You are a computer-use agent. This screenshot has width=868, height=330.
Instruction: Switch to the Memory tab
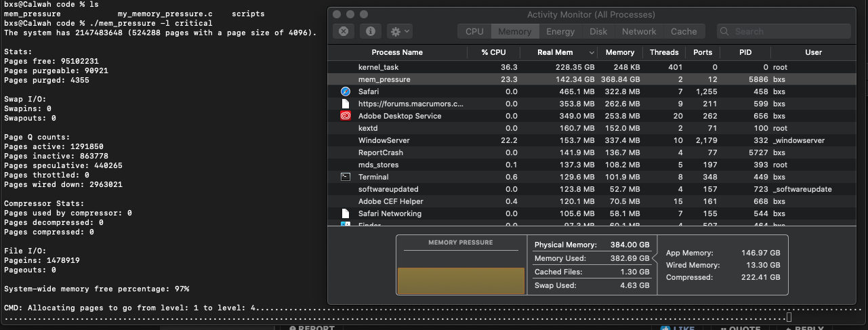pyautogui.click(x=515, y=31)
